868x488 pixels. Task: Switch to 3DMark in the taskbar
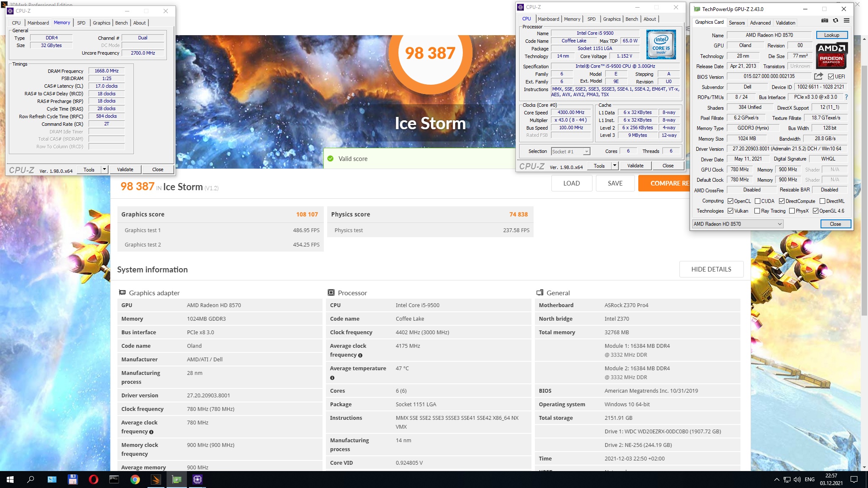(x=156, y=480)
